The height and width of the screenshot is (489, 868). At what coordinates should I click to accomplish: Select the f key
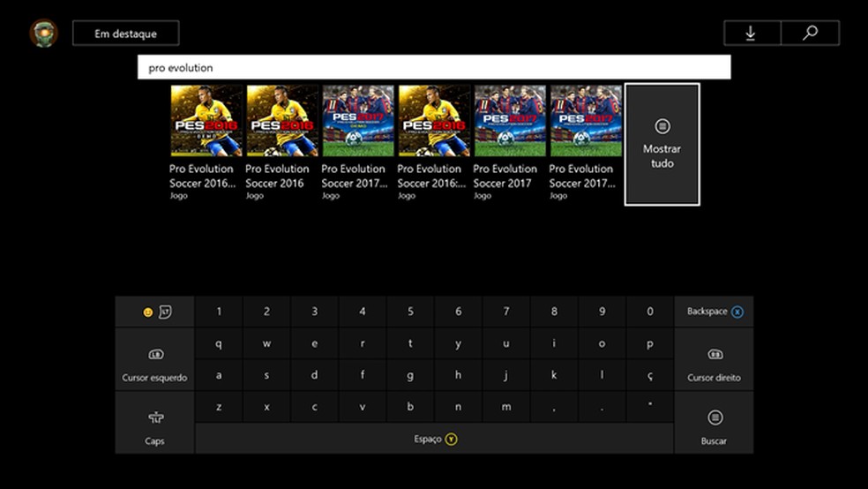363,375
